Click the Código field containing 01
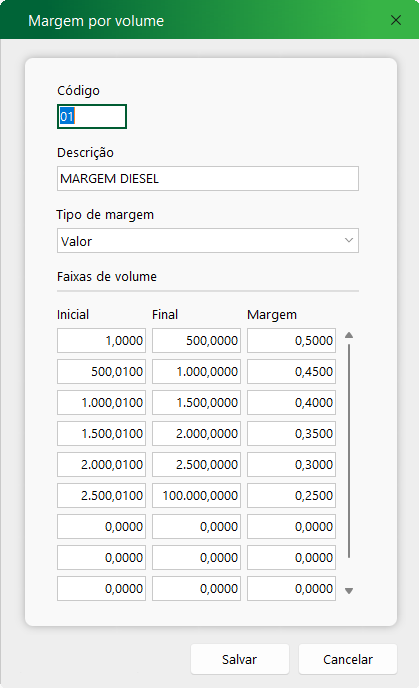 click(92, 116)
